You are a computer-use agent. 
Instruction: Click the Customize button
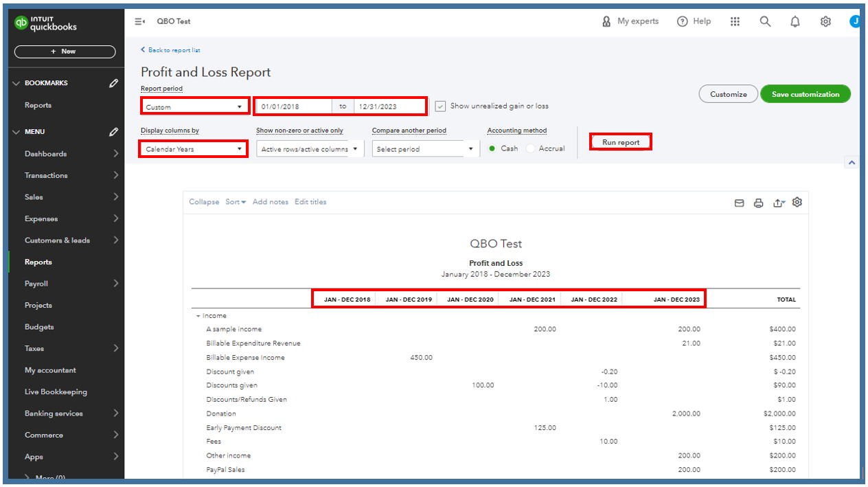point(728,94)
